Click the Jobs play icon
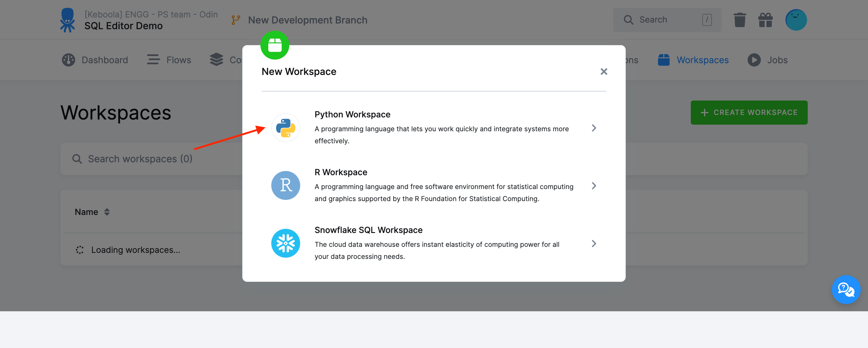Image resolution: width=868 pixels, height=348 pixels. click(754, 60)
